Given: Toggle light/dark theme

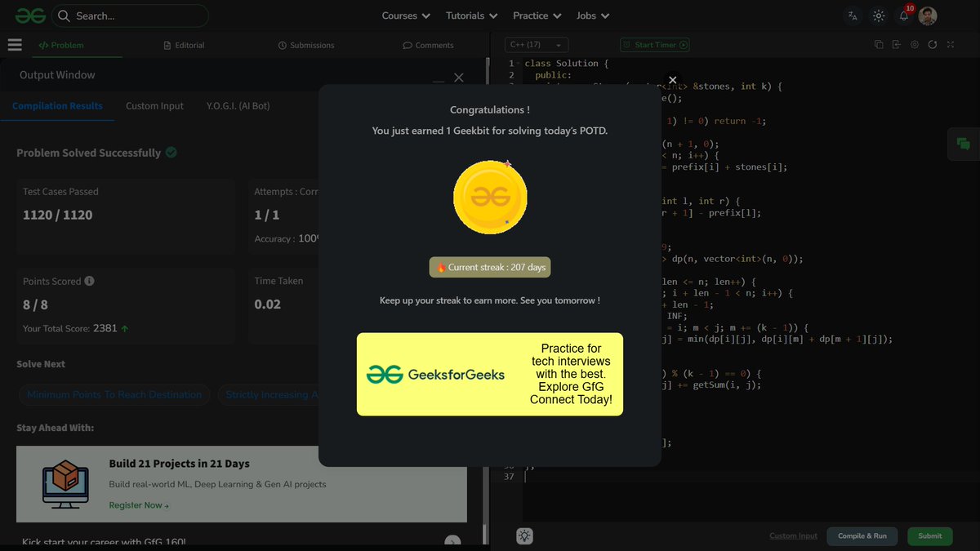Looking at the screenshot, I should 878,16.
